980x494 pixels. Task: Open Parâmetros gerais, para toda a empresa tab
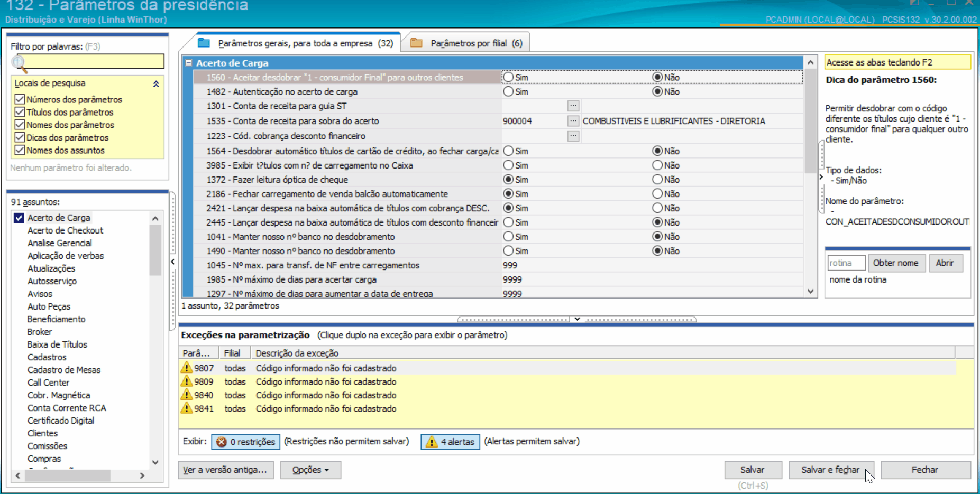coord(295,43)
